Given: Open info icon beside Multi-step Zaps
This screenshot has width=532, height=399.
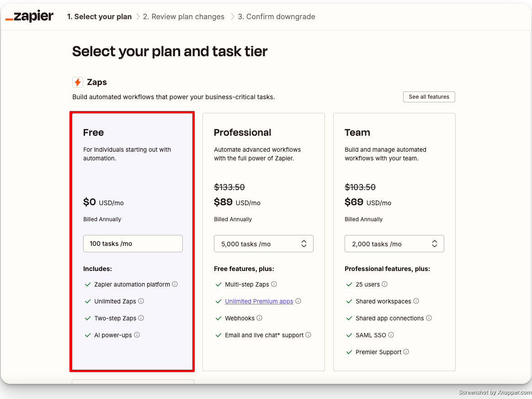Looking at the screenshot, I should coord(274,284).
